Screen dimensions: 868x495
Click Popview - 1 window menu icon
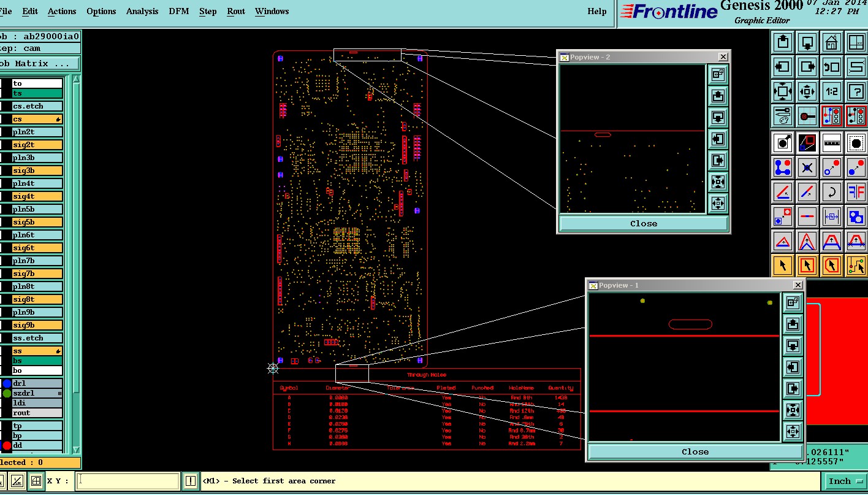tap(593, 285)
